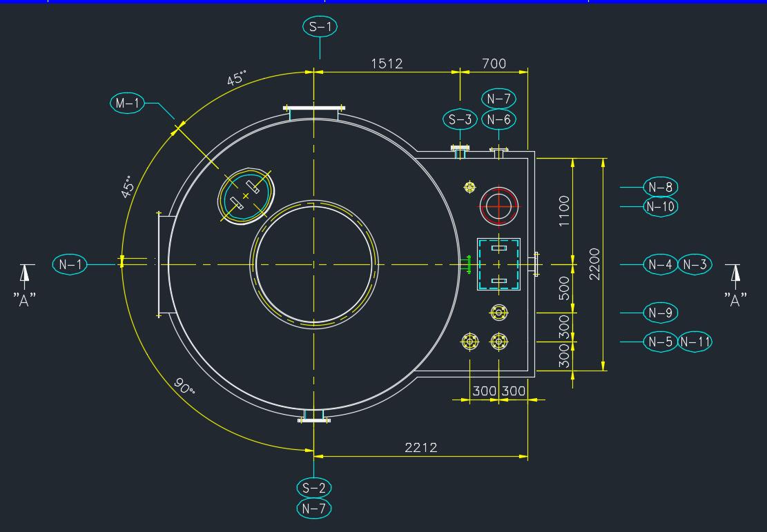Image resolution: width=767 pixels, height=532 pixels.
Task: Select the N-3 tag bubble
Action: click(x=695, y=264)
